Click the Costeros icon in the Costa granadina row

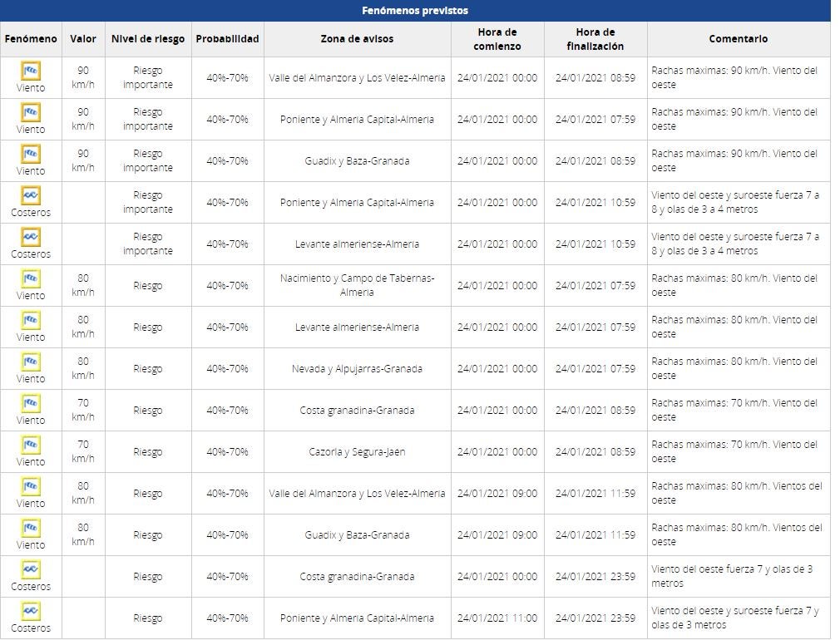[31, 570]
